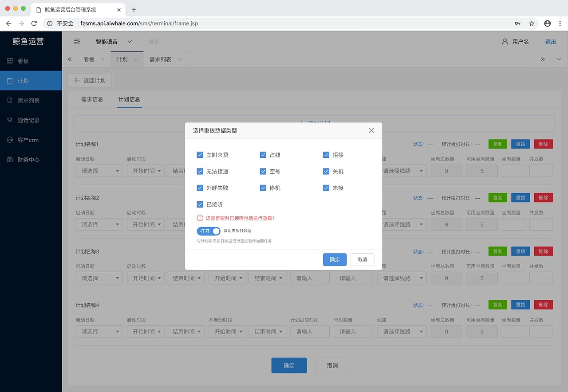Open 客户crm in the sidebar
Viewport: 568px width, 392px height.
tap(31, 140)
